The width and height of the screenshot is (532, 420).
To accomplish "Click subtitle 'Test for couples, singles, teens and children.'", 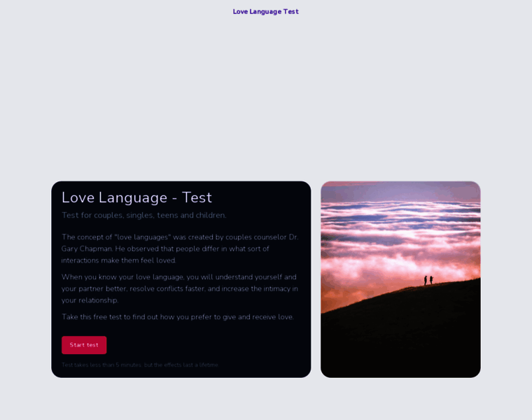I will coord(144,215).
